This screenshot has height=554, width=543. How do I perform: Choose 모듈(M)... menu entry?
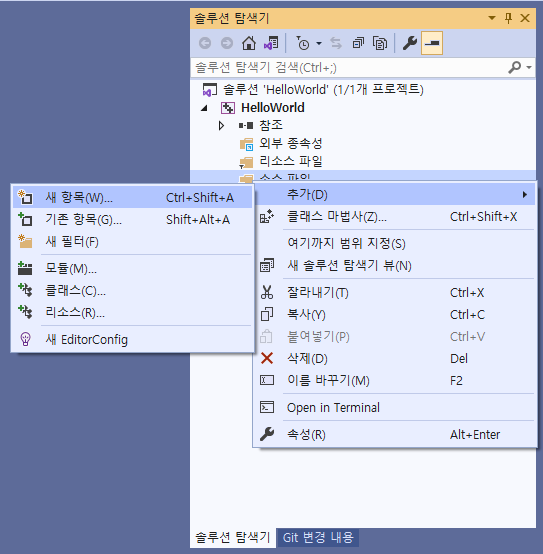pyautogui.click(x=132, y=269)
